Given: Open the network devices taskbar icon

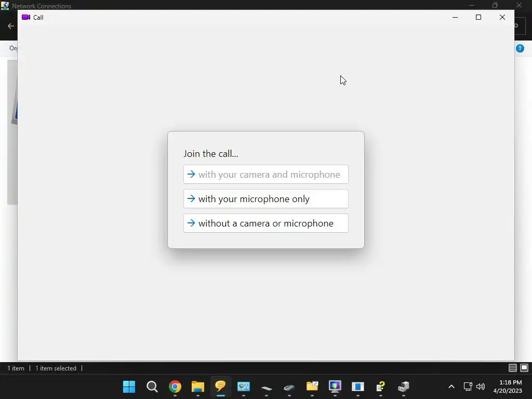Looking at the screenshot, I should pyautogui.click(x=403, y=387).
